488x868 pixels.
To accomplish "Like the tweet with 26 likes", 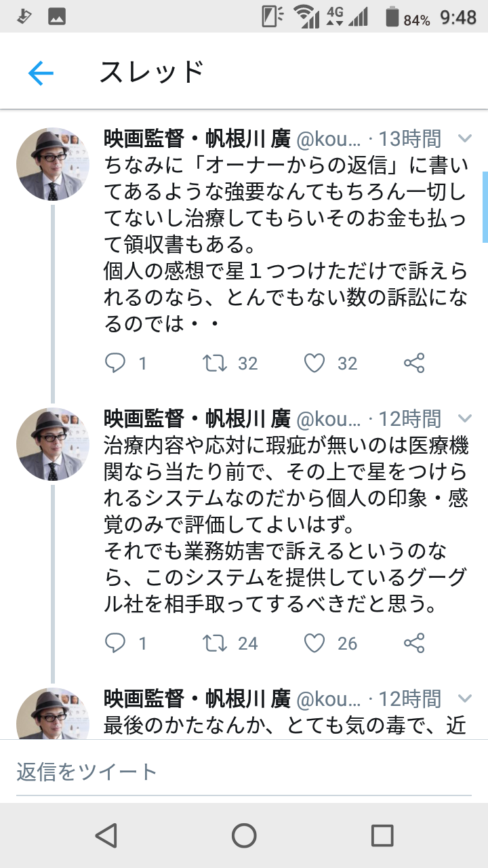I will tap(314, 643).
